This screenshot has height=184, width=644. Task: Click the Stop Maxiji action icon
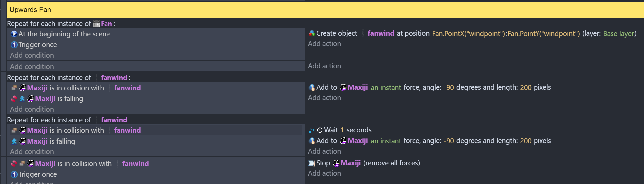click(x=312, y=163)
